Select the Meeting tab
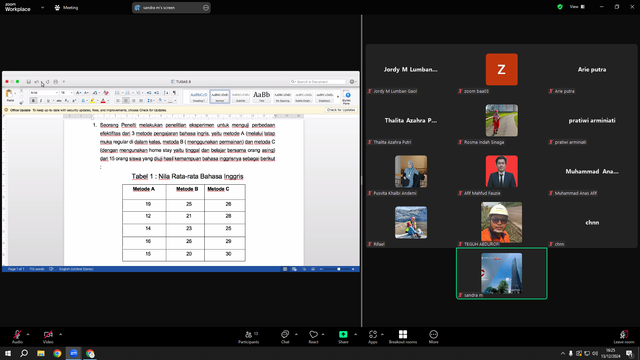This screenshot has height=360, width=640. pyautogui.click(x=66, y=7)
